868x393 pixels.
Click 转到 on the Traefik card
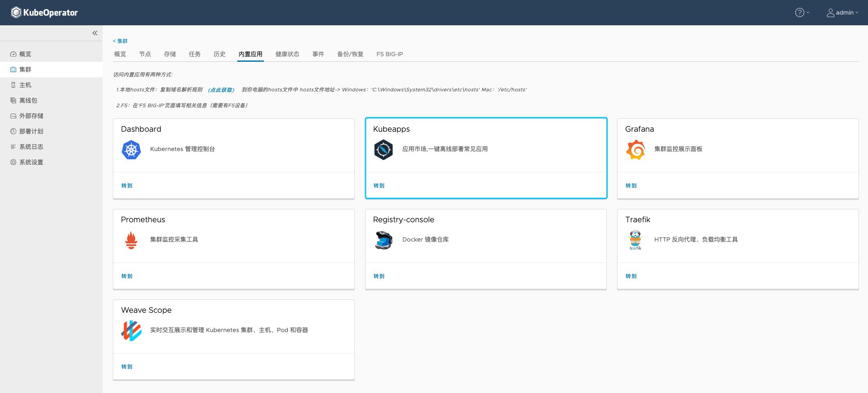[631, 276]
